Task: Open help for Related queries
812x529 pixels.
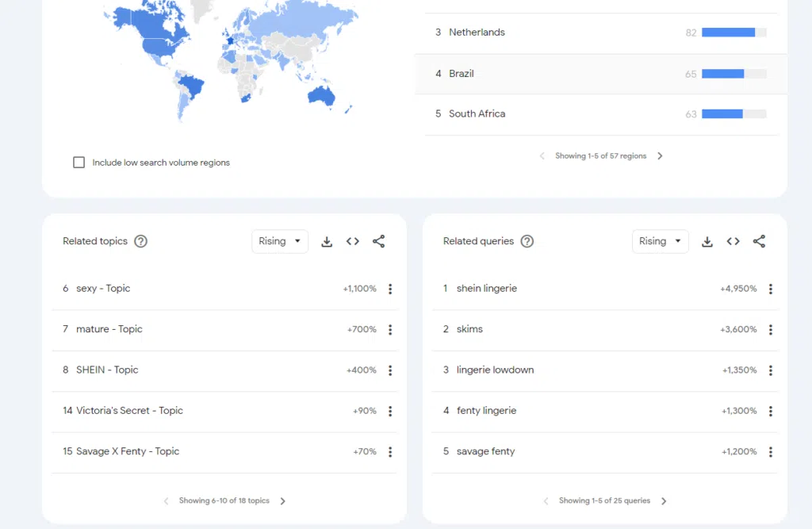Action: tap(527, 241)
